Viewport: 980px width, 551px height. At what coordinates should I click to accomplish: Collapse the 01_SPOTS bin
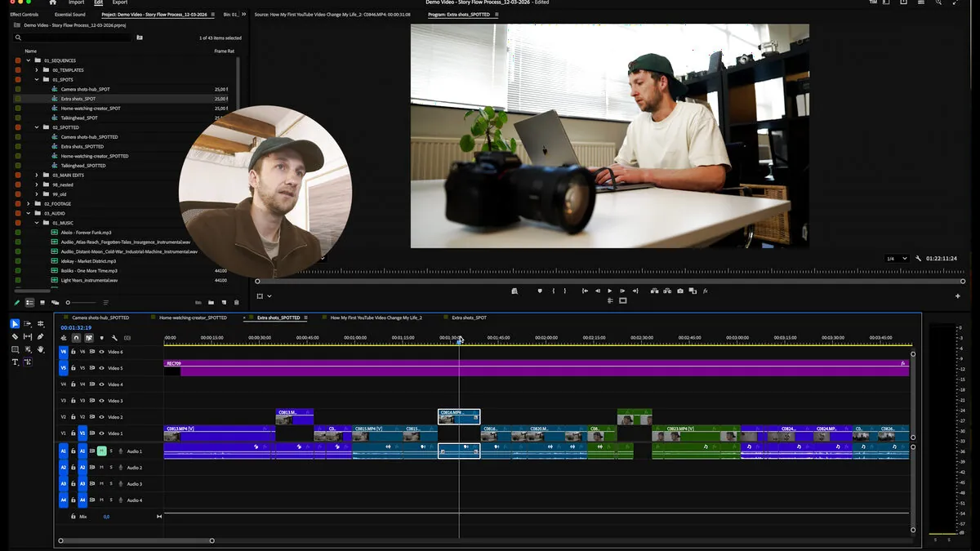(x=36, y=80)
